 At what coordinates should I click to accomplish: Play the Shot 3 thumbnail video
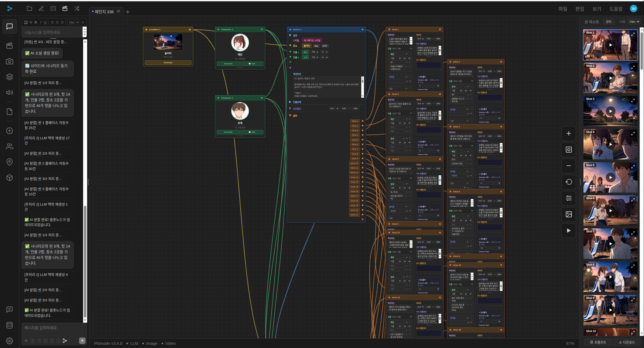(x=610, y=111)
